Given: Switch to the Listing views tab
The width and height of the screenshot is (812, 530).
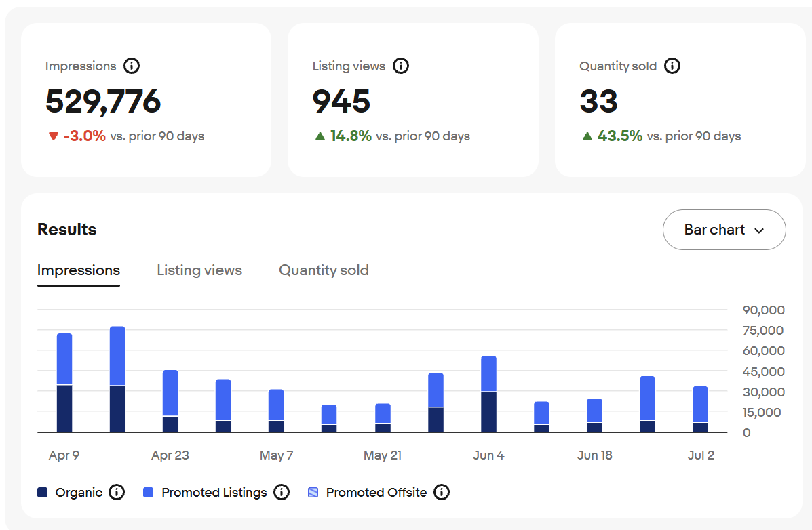Looking at the screenshot, I should tap(199, 270).
